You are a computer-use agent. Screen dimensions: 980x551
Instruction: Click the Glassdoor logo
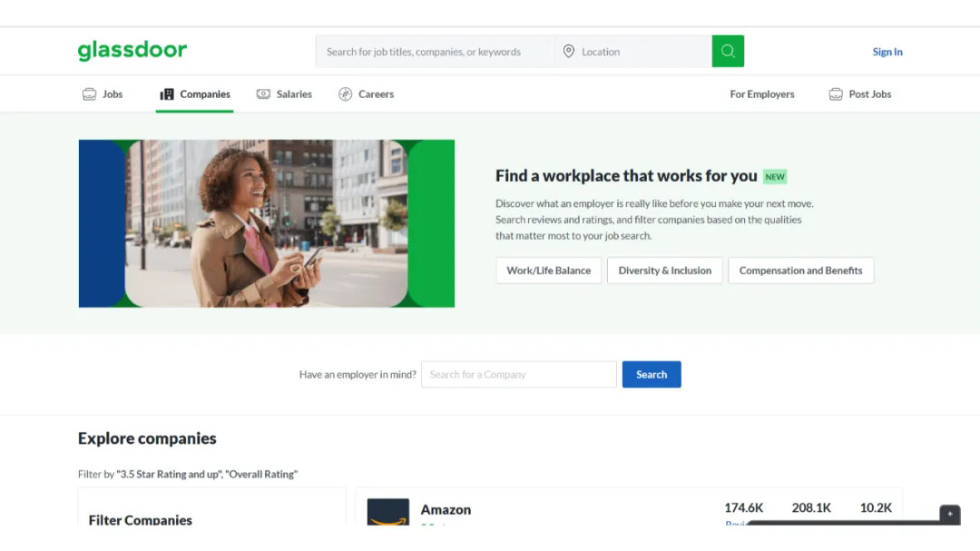[132, 51]
